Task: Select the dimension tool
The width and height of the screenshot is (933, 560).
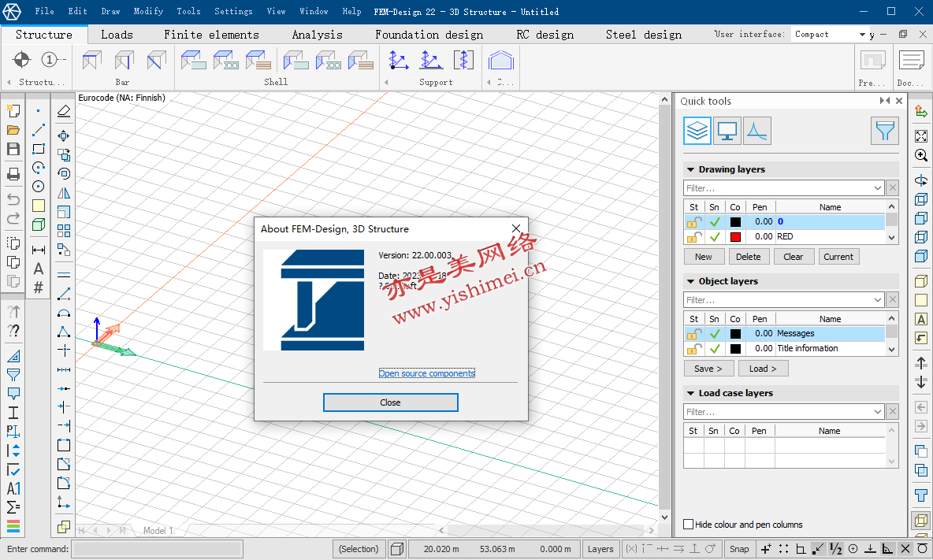Action: pos(39,250)
